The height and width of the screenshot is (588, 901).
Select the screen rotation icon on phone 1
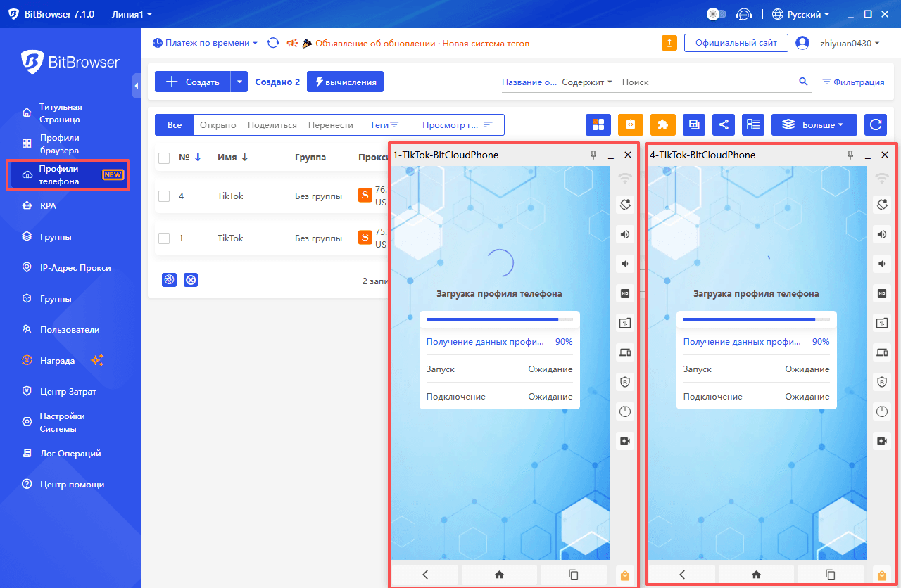click(624, 204)
